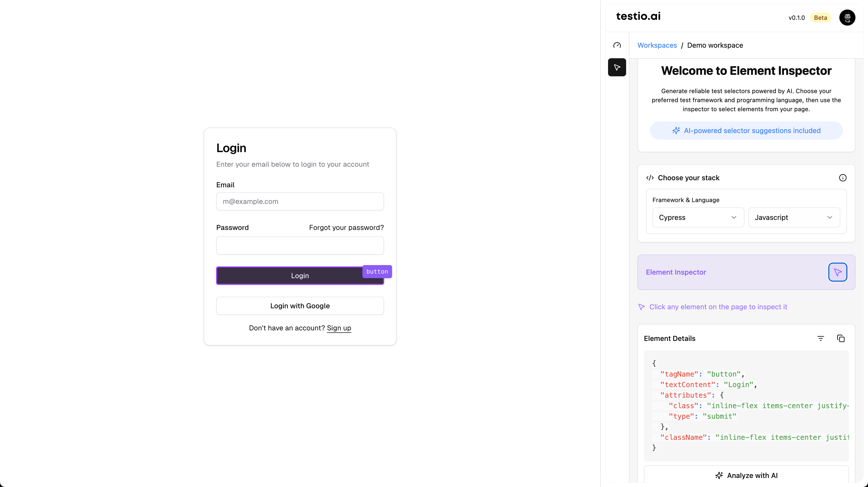The height and width of the screenshot is (487, 868).
Task: Follow the Sign up link
Action: click(339, 328)
